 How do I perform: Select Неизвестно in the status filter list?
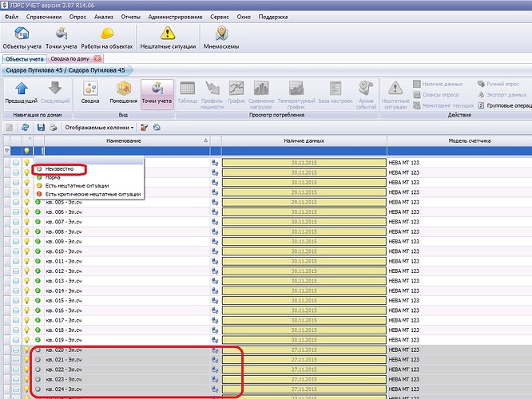click(x=59, y=168)
